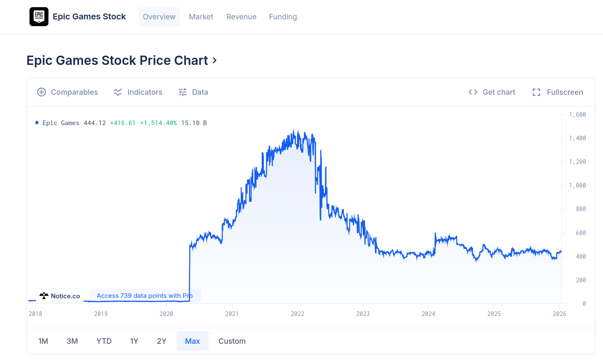Click the Fullscreen corners icon
This screenshot has width=603, height=364.
[x=536, y=92]
